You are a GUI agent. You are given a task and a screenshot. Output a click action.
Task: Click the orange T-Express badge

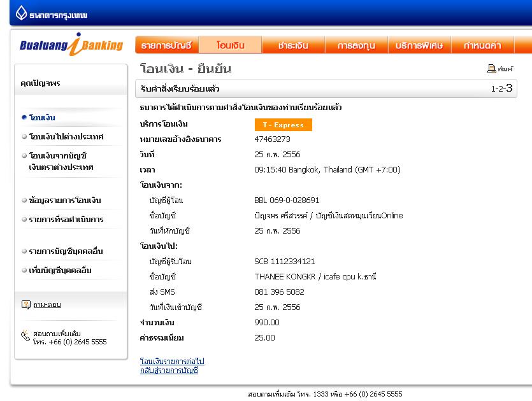point(284,125)
